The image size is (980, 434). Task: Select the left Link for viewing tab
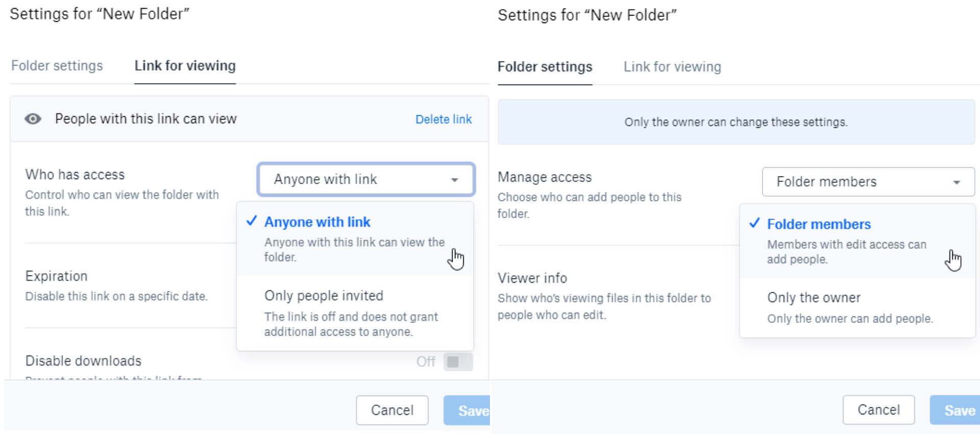[x=185, y=66]
